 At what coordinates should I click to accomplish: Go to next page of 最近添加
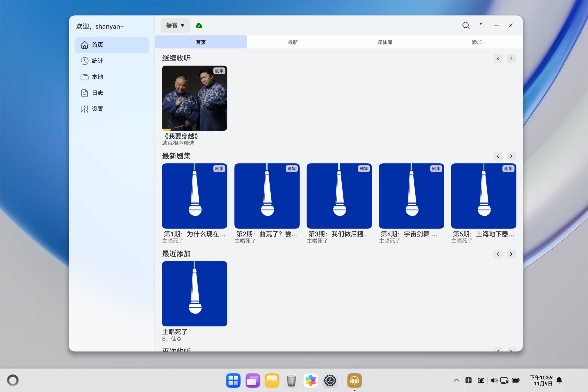[511, 254]
